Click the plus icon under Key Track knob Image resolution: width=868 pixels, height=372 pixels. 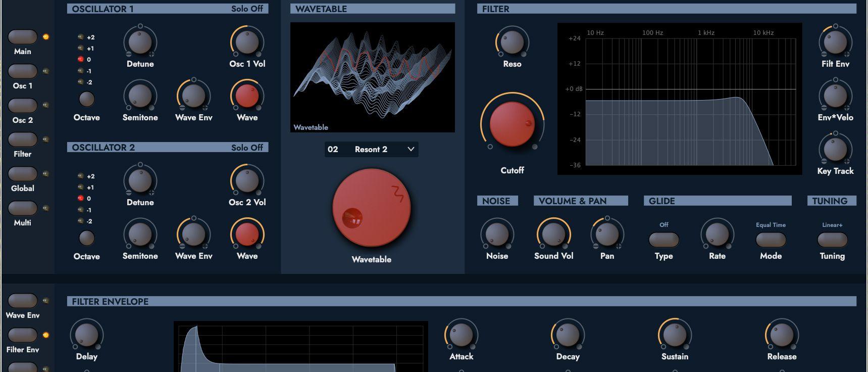(x=847, y=161)
